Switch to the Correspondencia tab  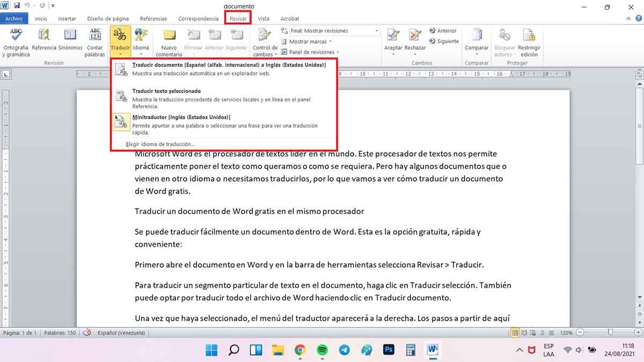pyautogui.click(x=199, y=19)
